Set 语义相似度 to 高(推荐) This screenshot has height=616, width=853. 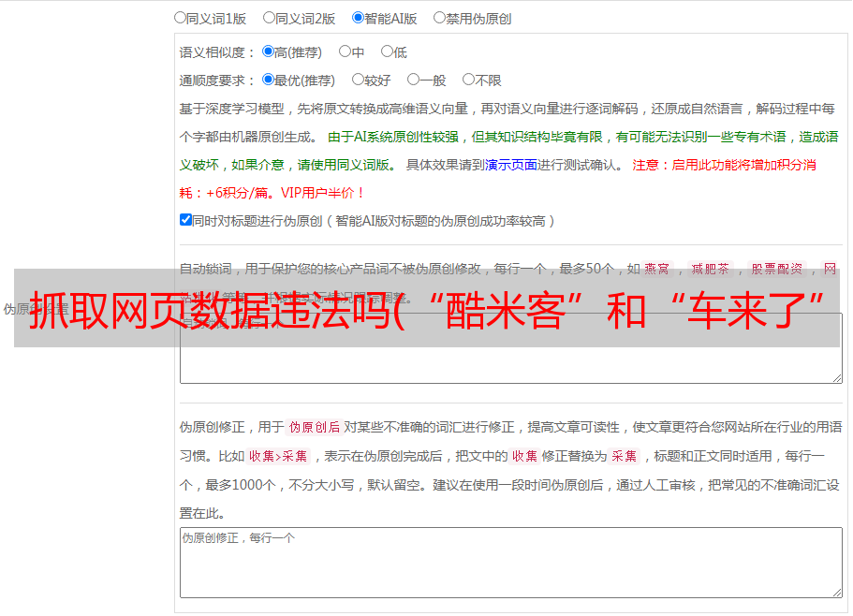click(268, 51)
